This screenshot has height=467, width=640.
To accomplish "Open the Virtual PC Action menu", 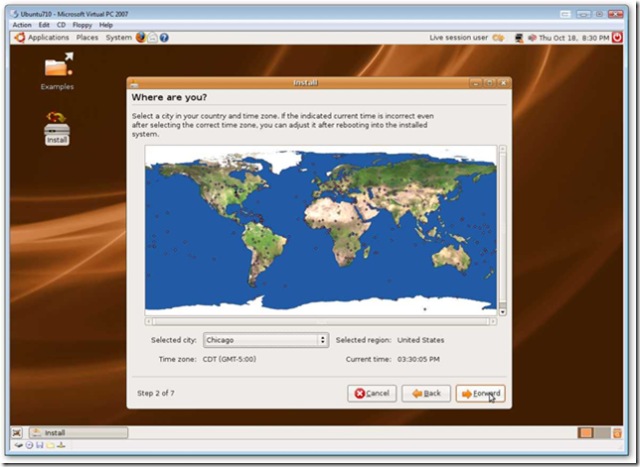I will 22,25.
